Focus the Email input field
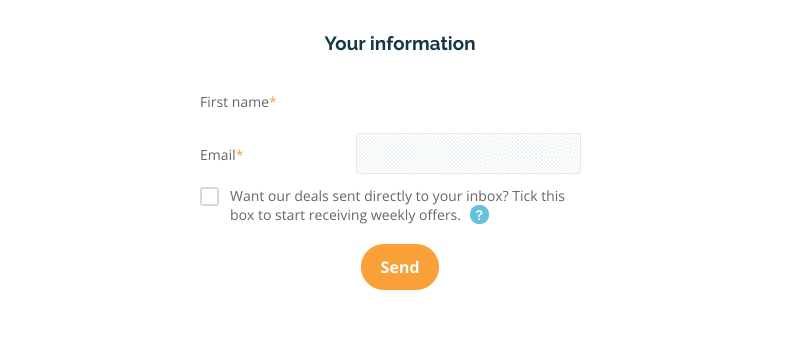This screenshot has width=802, height=361. click(468, 153)
